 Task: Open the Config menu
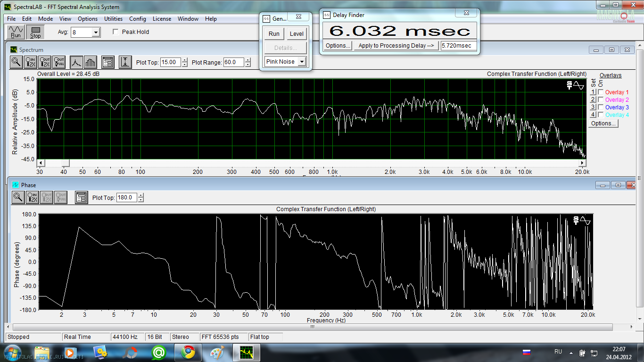(138, 19)
